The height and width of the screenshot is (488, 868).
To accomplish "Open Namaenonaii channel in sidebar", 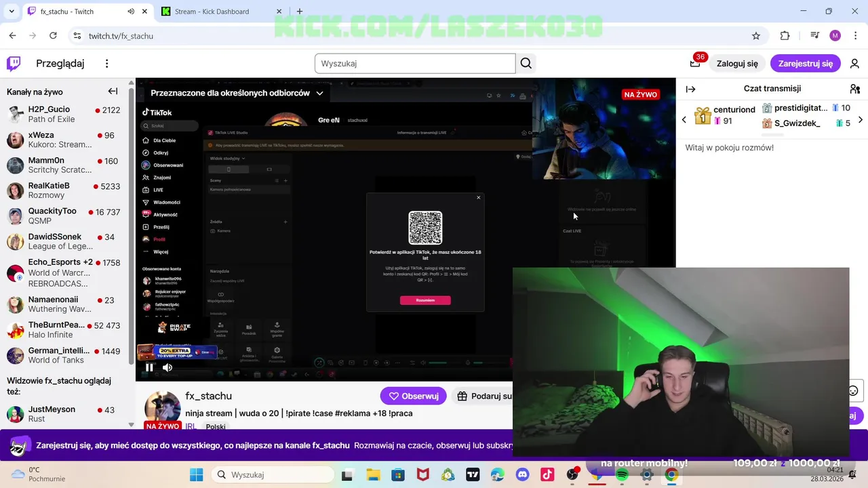I will 64,304.
